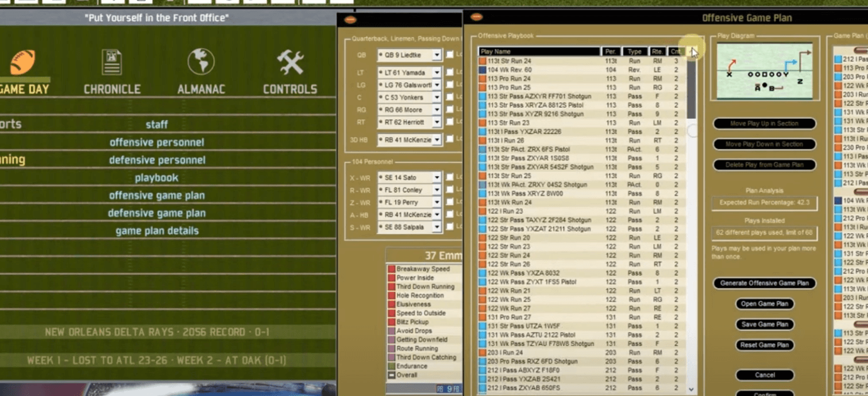Open the RG 66 Moore dropdown
The width and height of the screenshot is (868, 396).
(x=437, y=110)
